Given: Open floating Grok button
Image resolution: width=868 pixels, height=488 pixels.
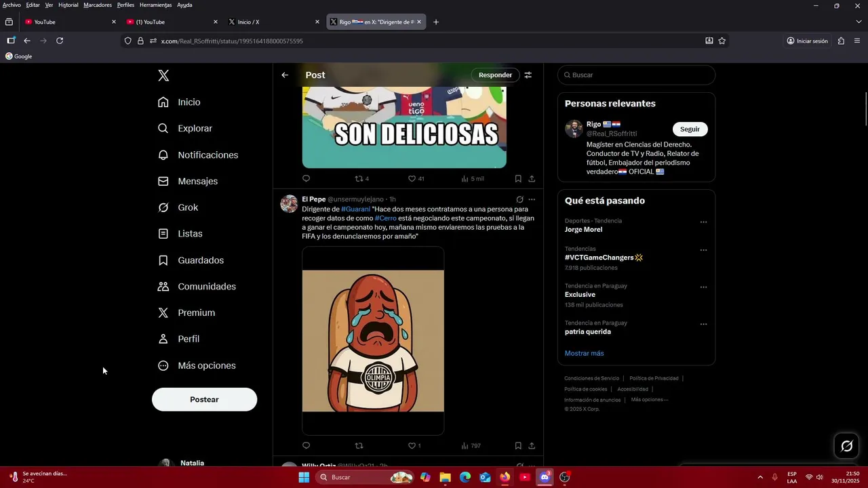Looking at the screenshot, I should coord(846,446).
